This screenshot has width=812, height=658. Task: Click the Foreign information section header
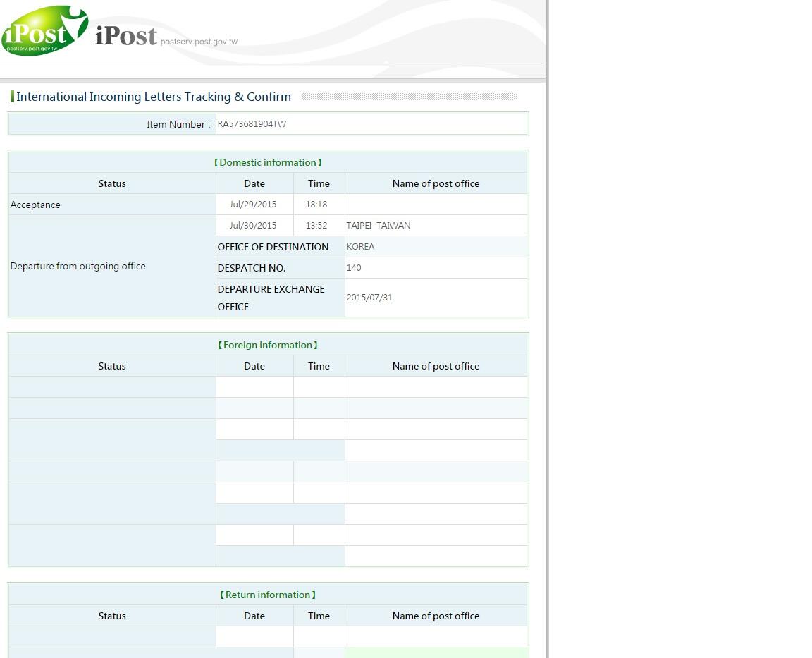point(268,345)
